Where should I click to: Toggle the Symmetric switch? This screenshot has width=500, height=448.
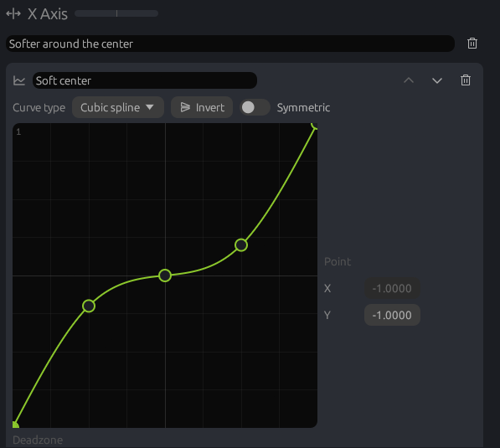coord(255,107)
